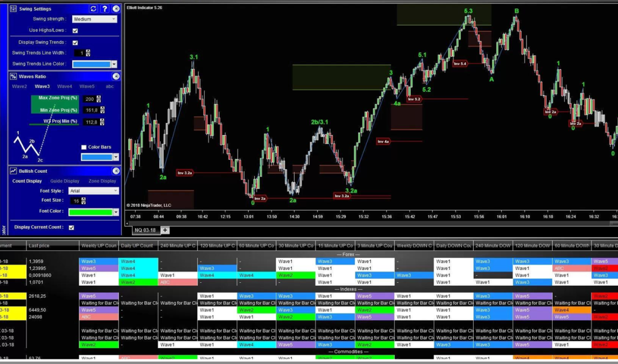Click the Min Zone Proj value field 161,8
The image size is (618, 364).
point(92,110)
